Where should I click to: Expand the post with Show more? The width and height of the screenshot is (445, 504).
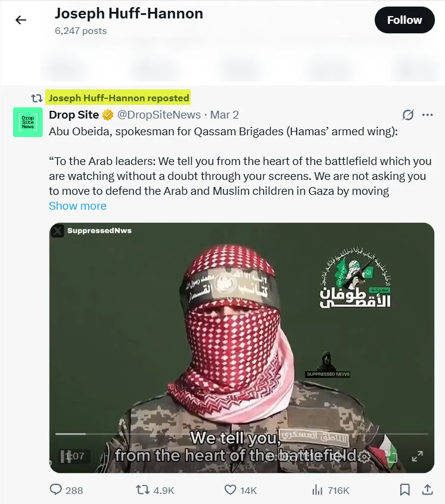[77, 206]
